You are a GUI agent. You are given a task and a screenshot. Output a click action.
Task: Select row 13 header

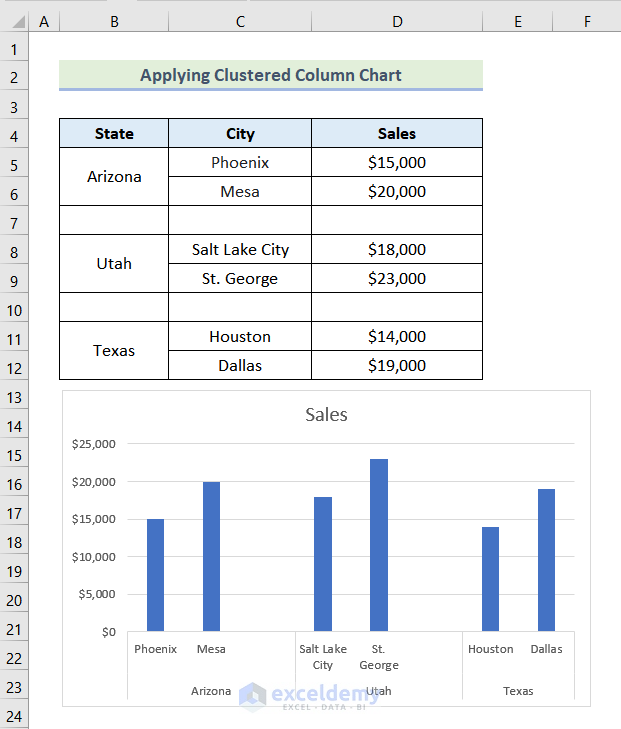coord(15,397)
